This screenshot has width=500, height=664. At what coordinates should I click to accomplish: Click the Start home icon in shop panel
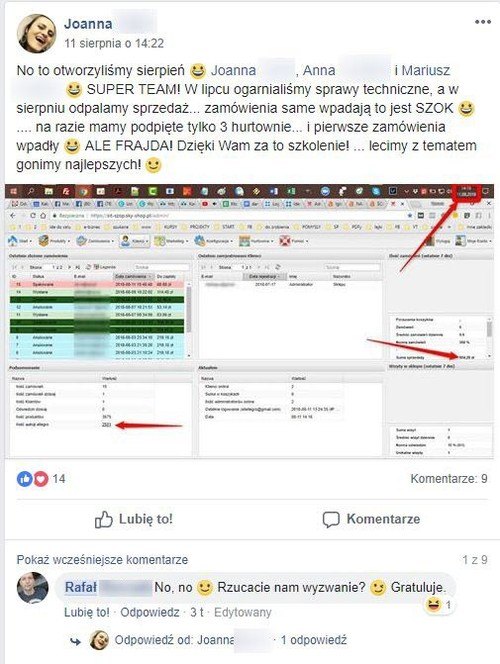pos(19,241)
